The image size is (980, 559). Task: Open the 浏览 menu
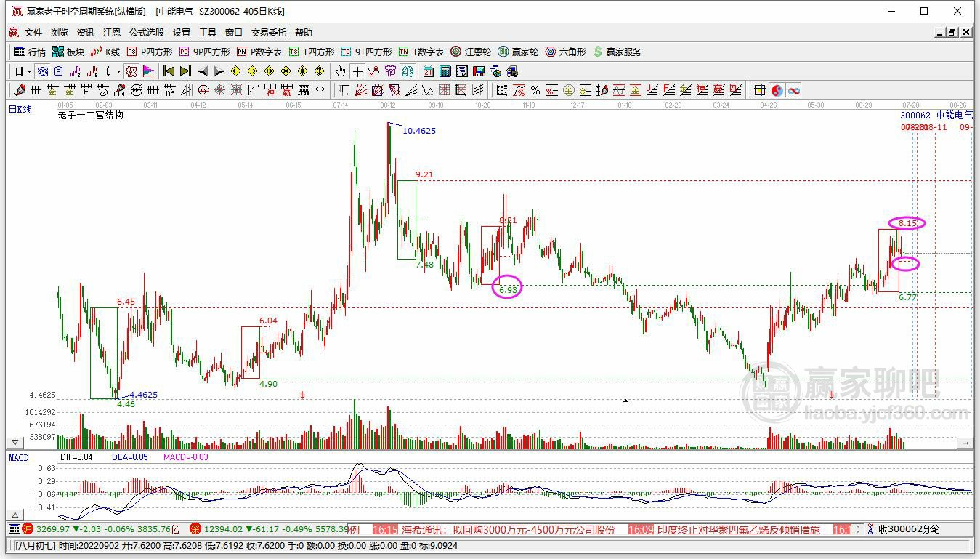coord(60,33)
